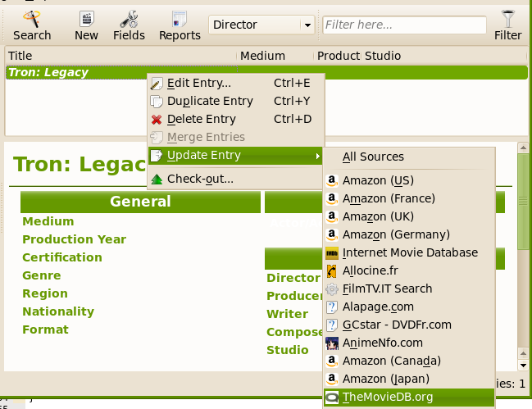Click the FilmTV.IT gear icon
Image resolution: width=532 pixels, height=409 pixels.
tap(332, 289)
